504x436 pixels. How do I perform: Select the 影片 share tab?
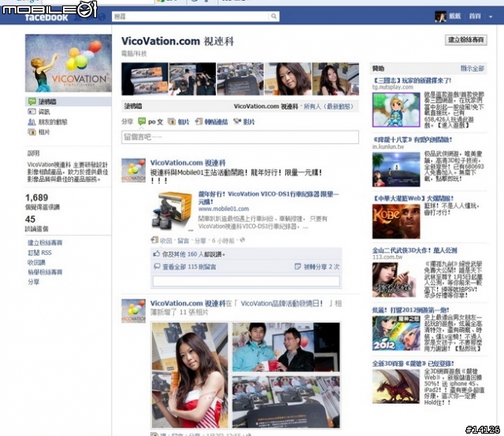click(249, 122)
